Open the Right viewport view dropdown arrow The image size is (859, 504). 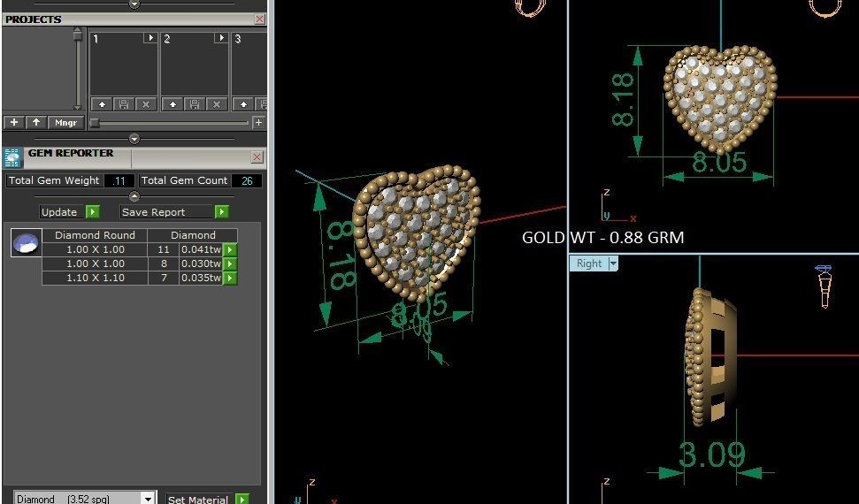click(x=613, y=263)
